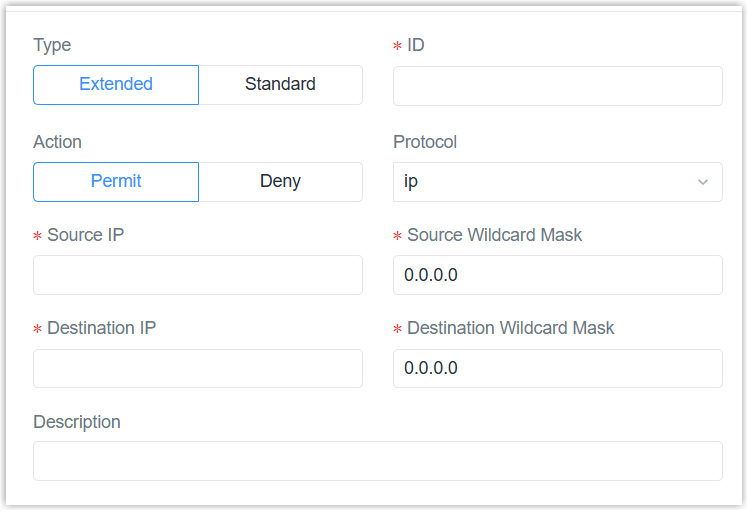
Task: Select the Source Wildcard Mask field
Action: (x=557, y=275)
